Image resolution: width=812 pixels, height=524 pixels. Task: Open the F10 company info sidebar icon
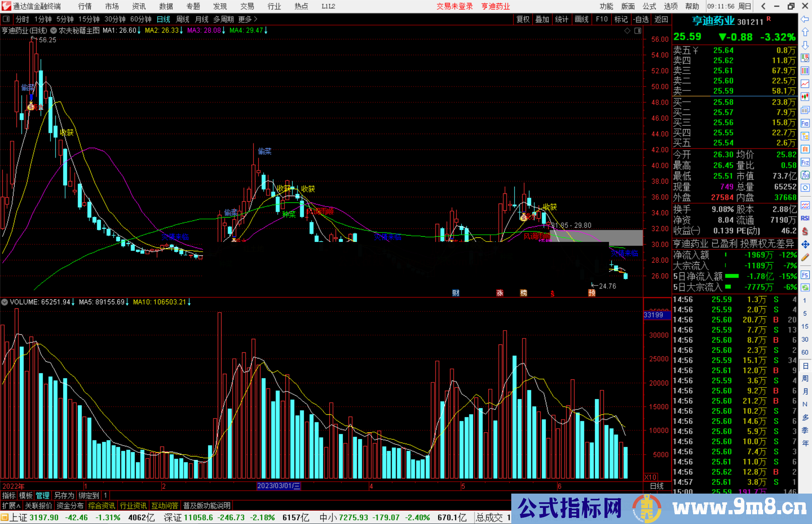[x=805, y=123]
